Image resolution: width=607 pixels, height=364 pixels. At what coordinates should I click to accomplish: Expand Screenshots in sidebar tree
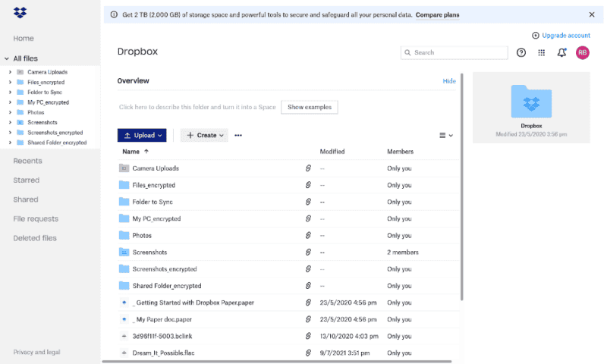point(10,122)
